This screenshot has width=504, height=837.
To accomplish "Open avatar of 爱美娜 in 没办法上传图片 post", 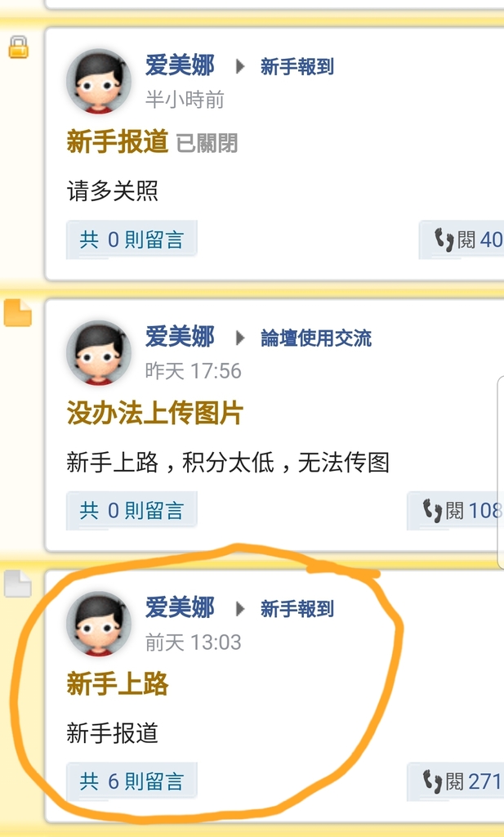I will tap(99, 353).
